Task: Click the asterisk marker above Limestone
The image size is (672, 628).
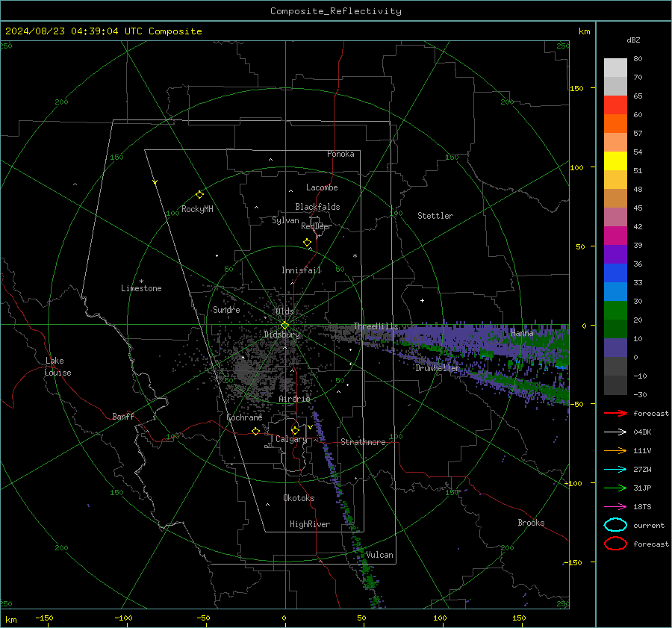Action: tap(141, 282)
